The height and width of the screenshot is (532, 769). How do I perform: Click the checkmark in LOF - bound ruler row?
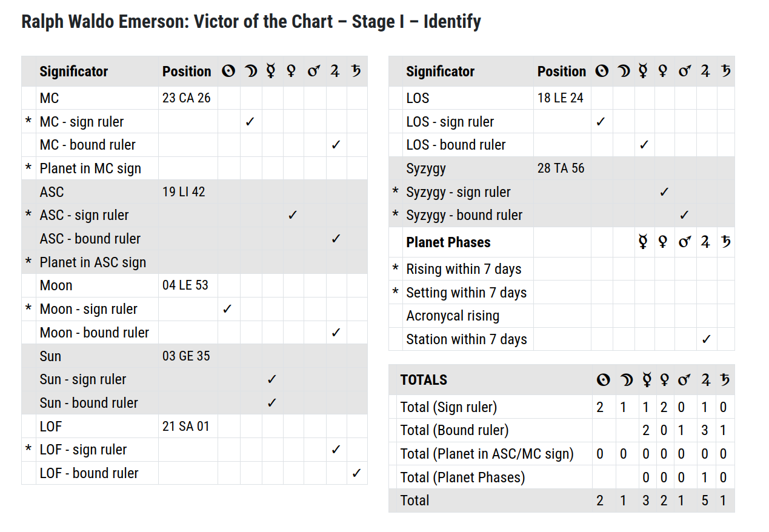pos(356,473)
